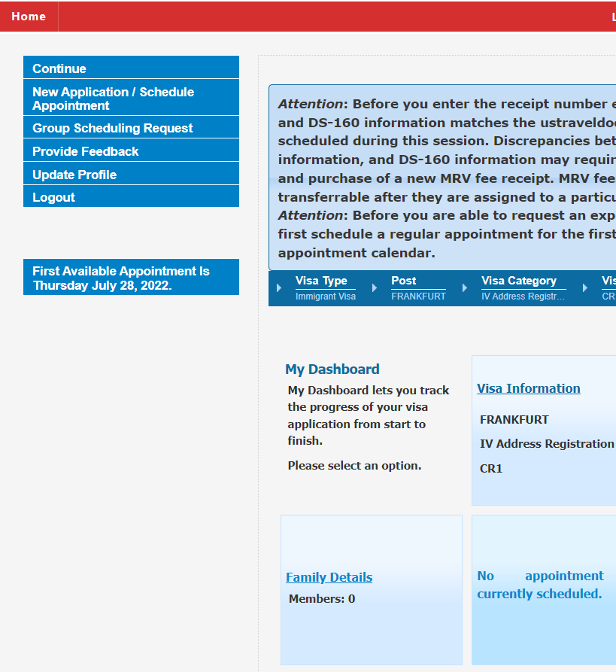
Task: Click the Visa Type breadcrumb step
Action: coord(326,288)
